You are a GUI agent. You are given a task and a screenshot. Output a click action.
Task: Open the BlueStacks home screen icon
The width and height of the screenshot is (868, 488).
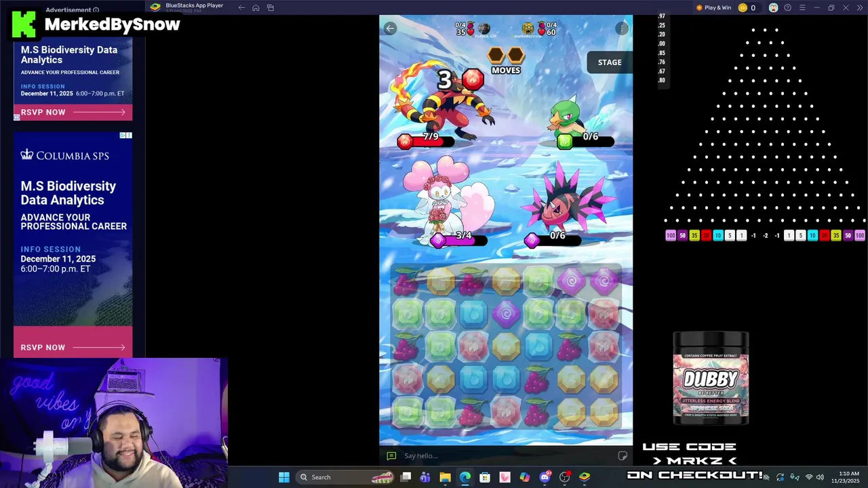tap(256, 7)
